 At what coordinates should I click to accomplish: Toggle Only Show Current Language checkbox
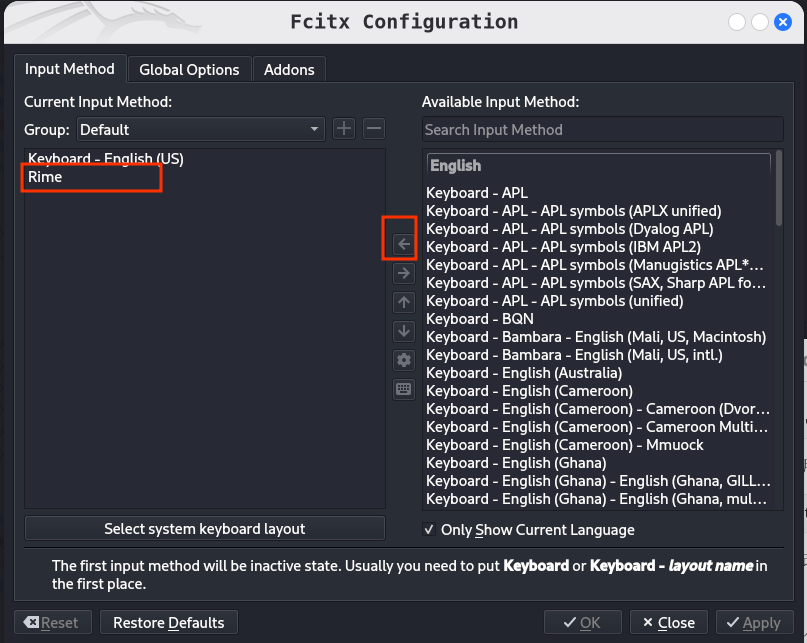429,530
